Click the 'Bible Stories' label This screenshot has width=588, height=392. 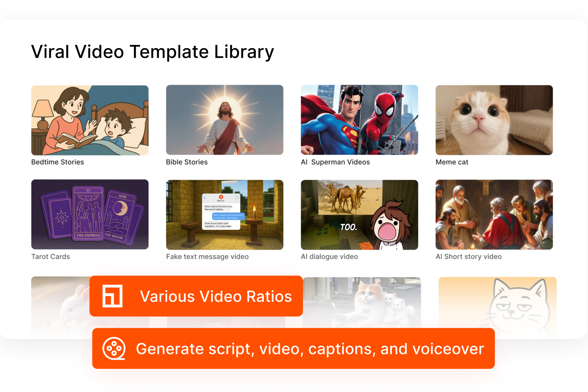187,162
